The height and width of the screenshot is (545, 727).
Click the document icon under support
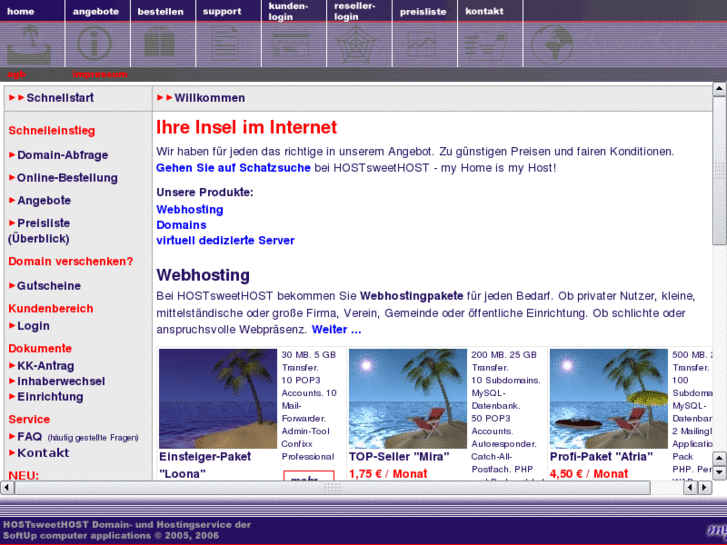[x=225, y=44]
